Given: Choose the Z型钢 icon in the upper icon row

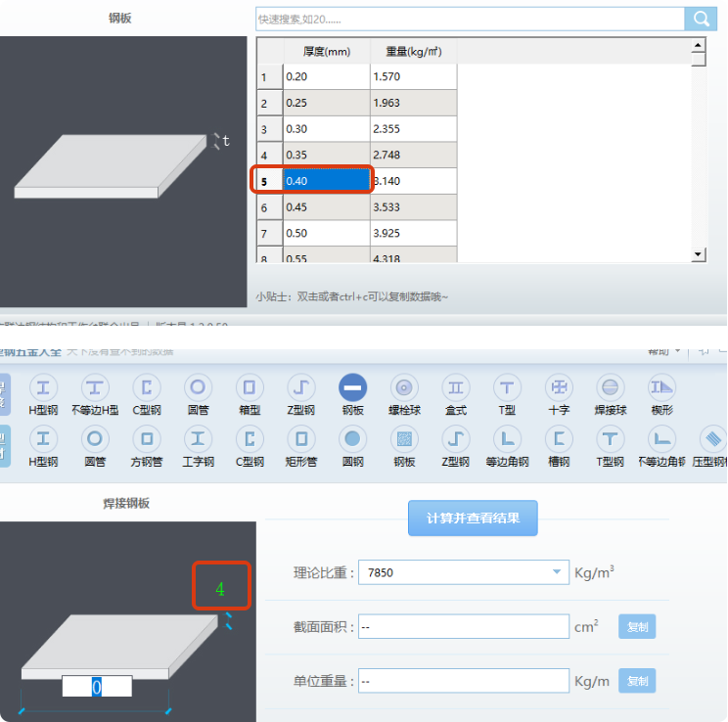Looking at the screenshot, I should point(300,387).
